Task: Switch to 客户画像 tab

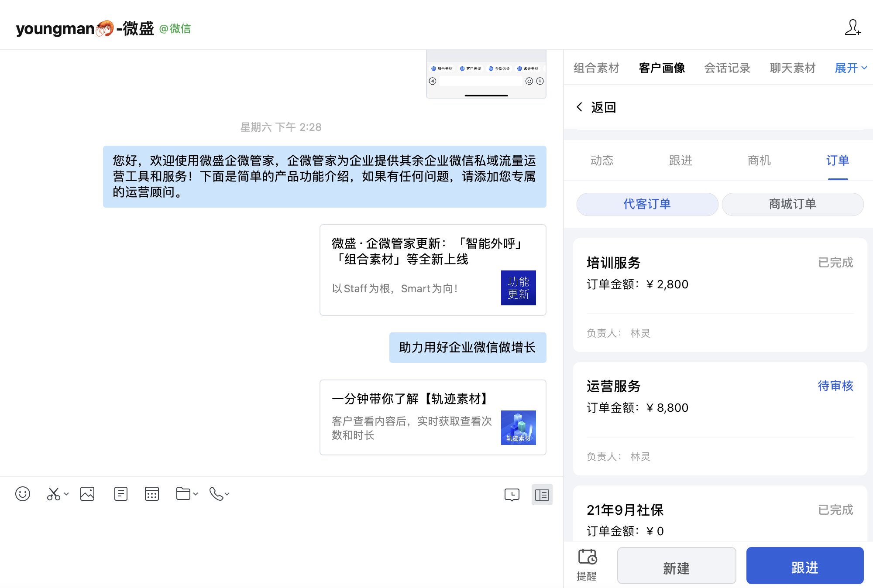Action: pos(662,68)
